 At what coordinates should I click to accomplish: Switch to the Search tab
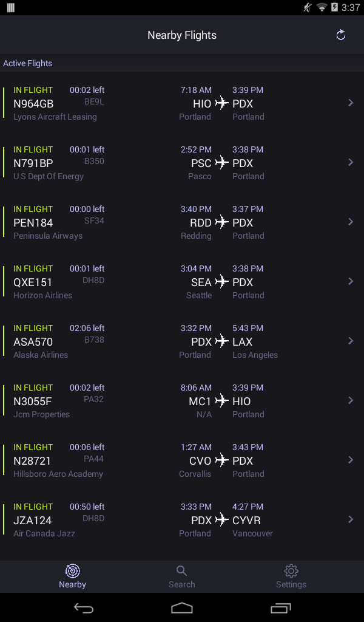pos(181,576)
